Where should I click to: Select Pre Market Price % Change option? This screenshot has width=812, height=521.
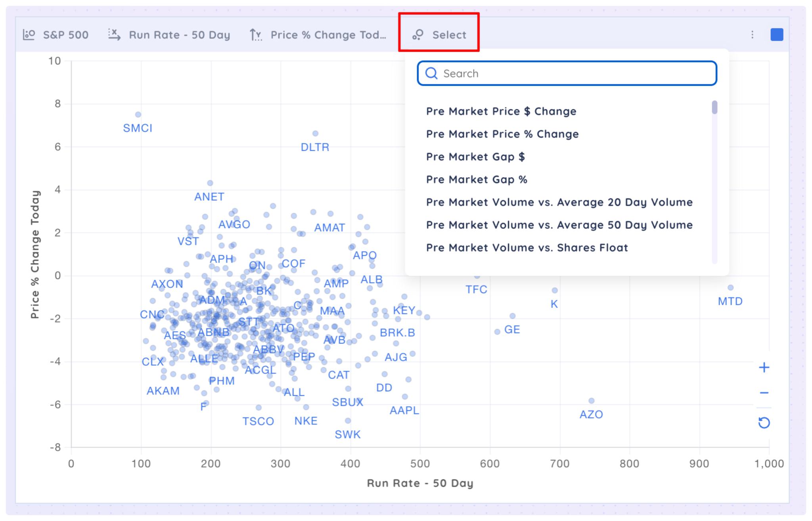point(502,134)
